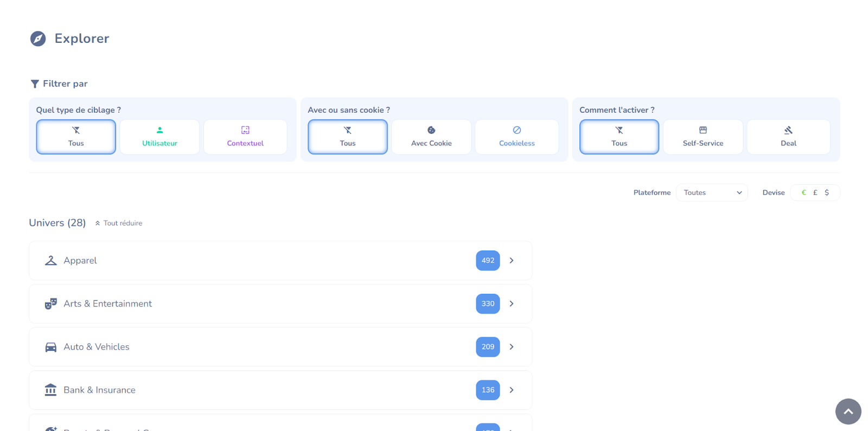Click the Auto & Vehicles car icon

pyautogui.click(x=50, y=347)
